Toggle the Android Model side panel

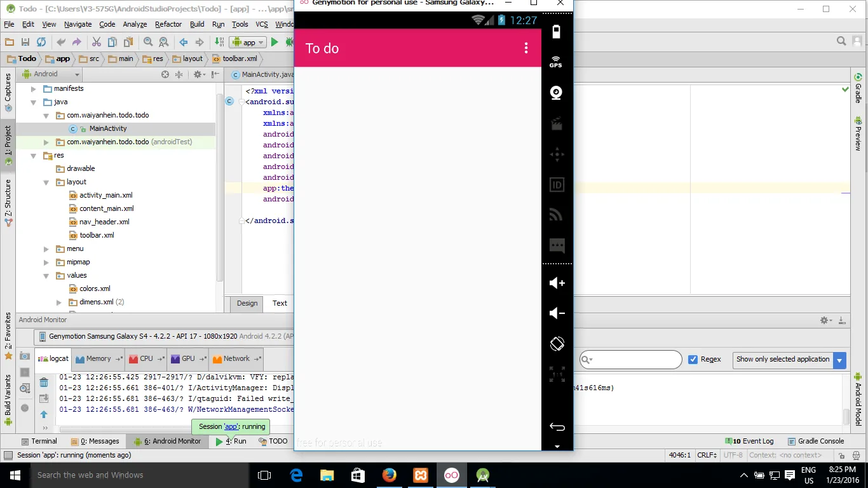click(x=858, y=399)
